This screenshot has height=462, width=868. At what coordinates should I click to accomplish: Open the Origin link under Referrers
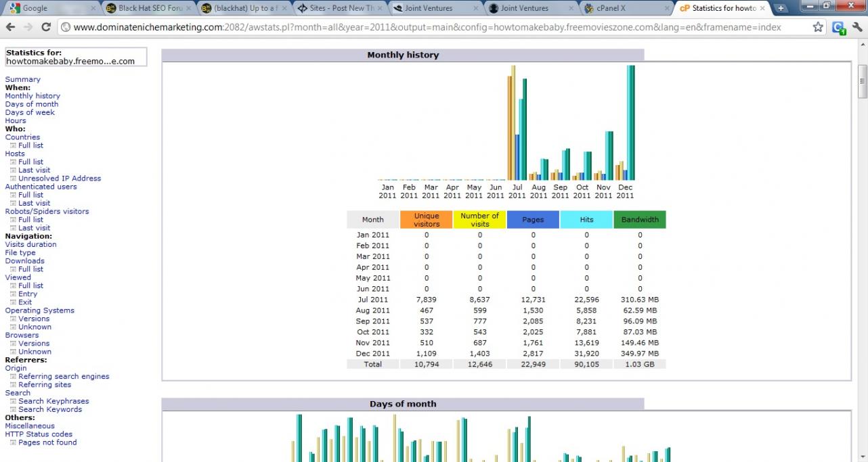[16, 369]
